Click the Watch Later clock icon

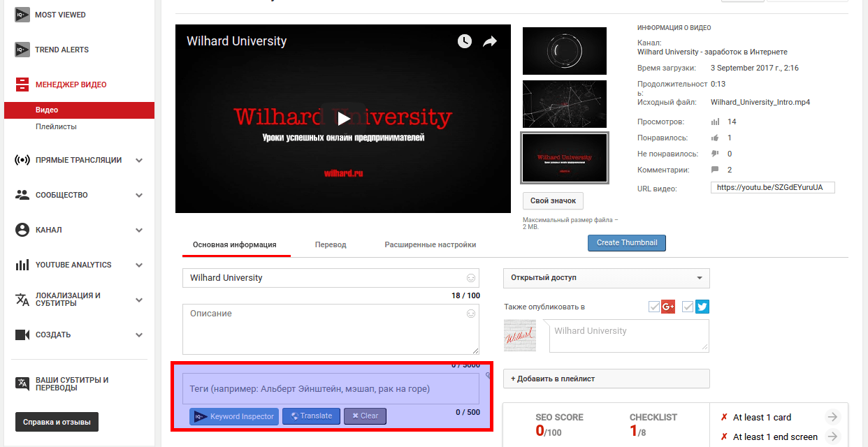465,42
